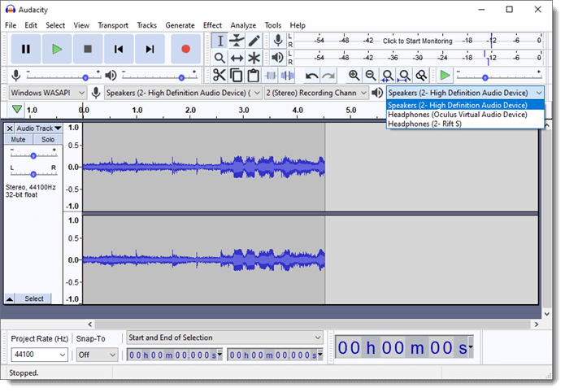Click the Cut scissors icon
The image size is (565, 392).
(x=219, y=76)
